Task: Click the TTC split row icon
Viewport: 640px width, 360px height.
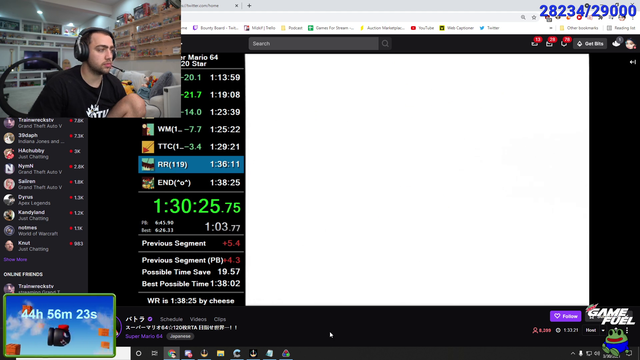Action: tap(148, 147)
